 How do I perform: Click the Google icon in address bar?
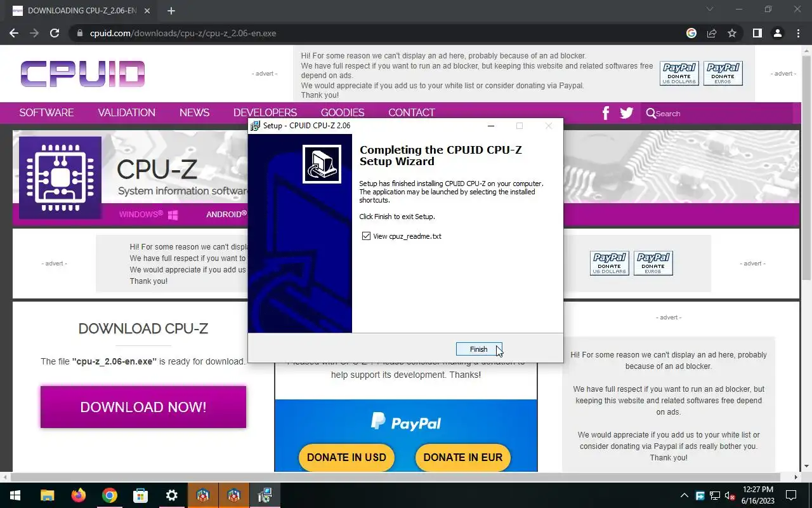(x=691, y=33)
